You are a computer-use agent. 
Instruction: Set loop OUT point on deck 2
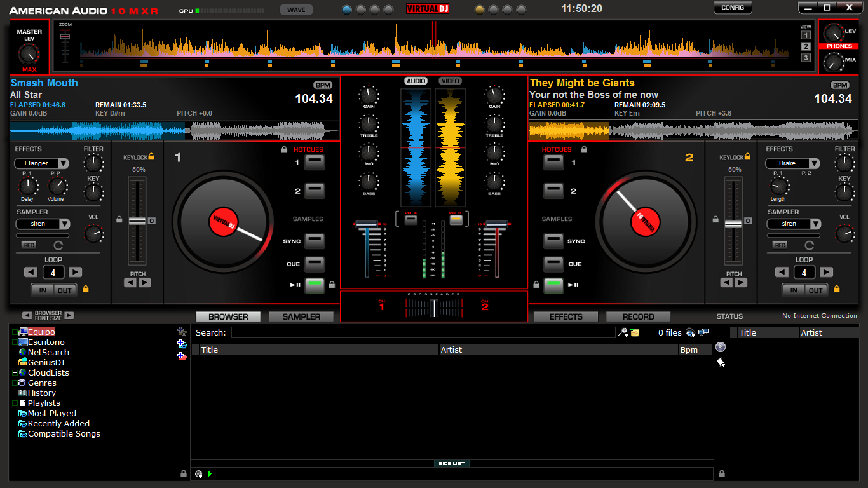[x=816, y=290]
